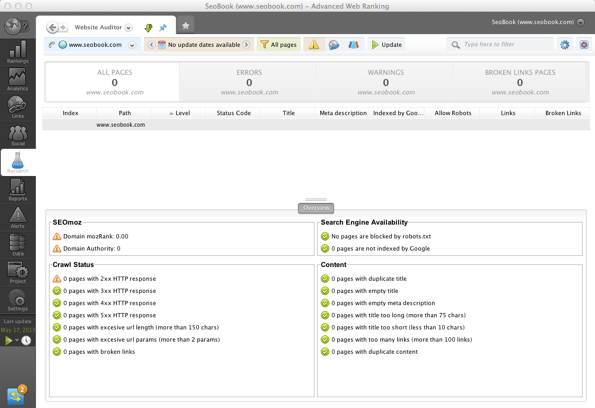Show previous update date with left chevron
Screen dimensions: 595x408
[151, 45]
